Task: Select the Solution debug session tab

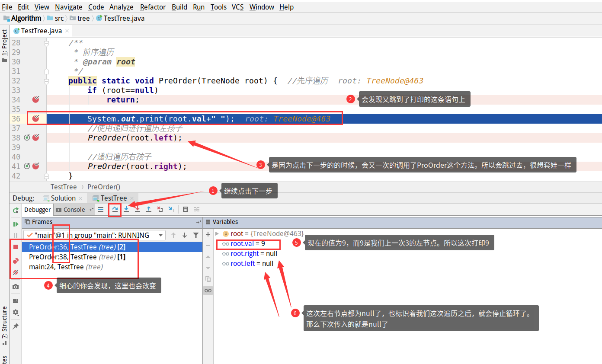Action: [63, 198]
